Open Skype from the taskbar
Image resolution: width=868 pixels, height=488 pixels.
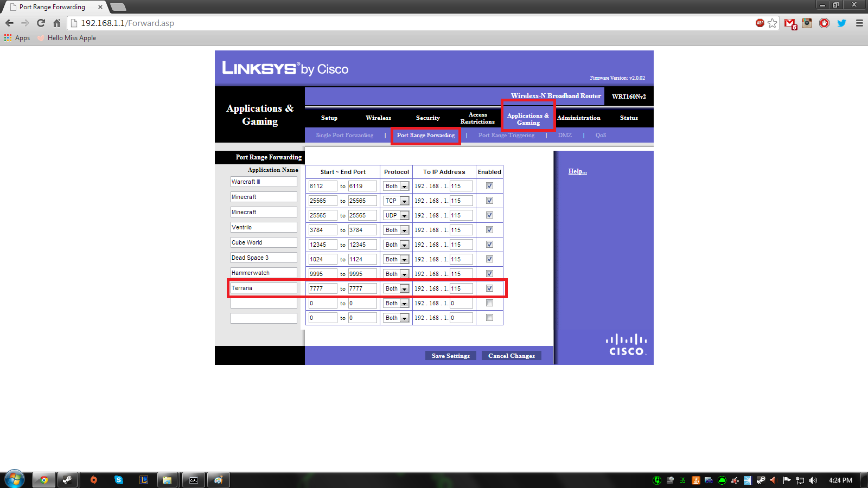point(119,480)
